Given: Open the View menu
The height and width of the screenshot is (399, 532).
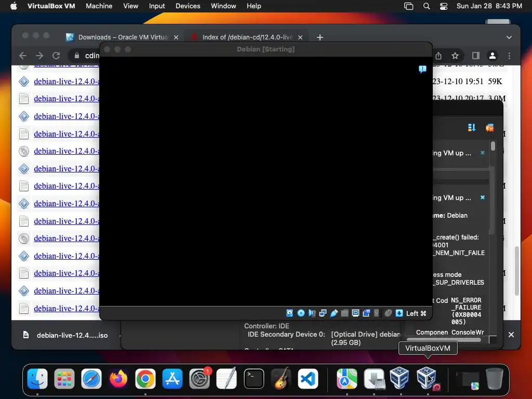Looking at the screenshot, I should 130,6.
